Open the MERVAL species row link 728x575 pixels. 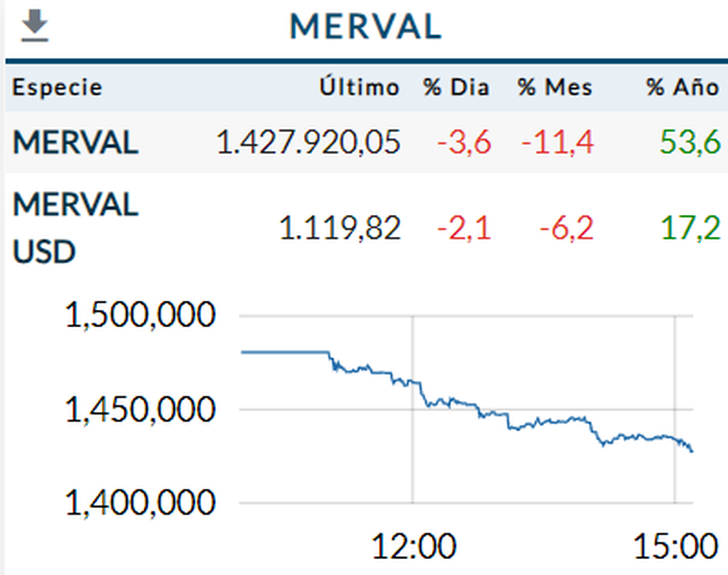pyautogui.click(x=76, y=143)
